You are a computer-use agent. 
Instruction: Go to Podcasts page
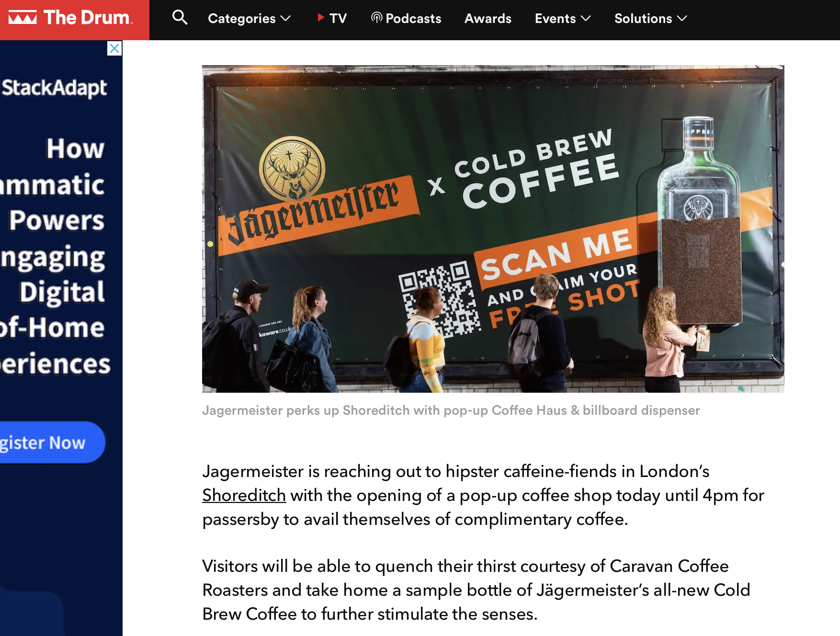pos(406,19)
